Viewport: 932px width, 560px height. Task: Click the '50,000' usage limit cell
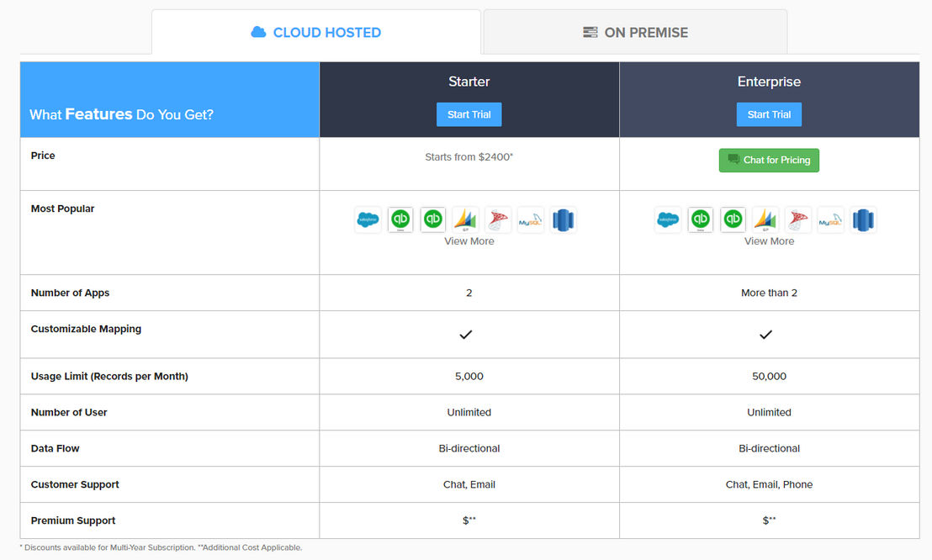pos(769,377)
